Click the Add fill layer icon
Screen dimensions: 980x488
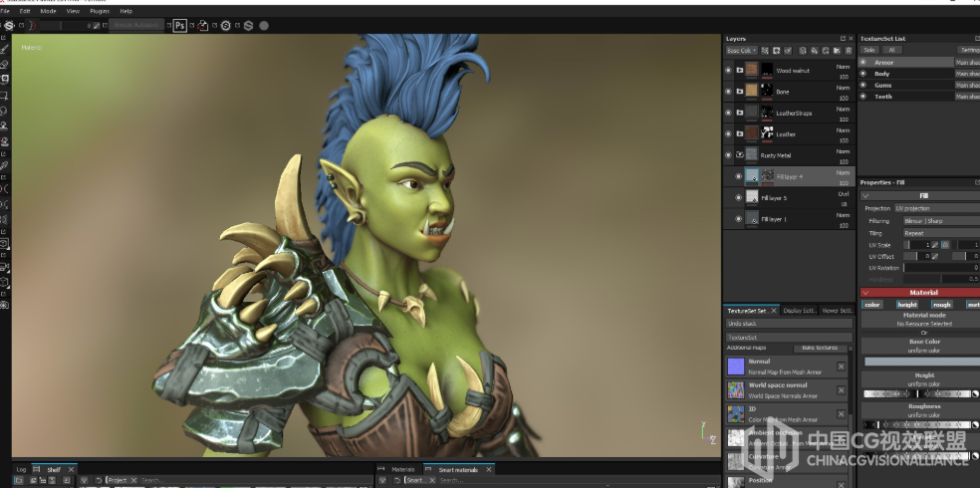pos(815,51)
